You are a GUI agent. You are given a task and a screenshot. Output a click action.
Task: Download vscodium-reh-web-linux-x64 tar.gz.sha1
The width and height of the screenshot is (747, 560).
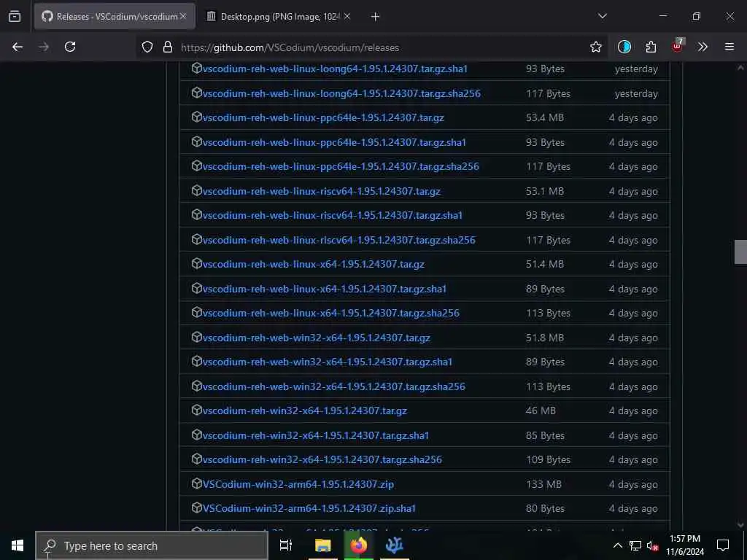325,289
